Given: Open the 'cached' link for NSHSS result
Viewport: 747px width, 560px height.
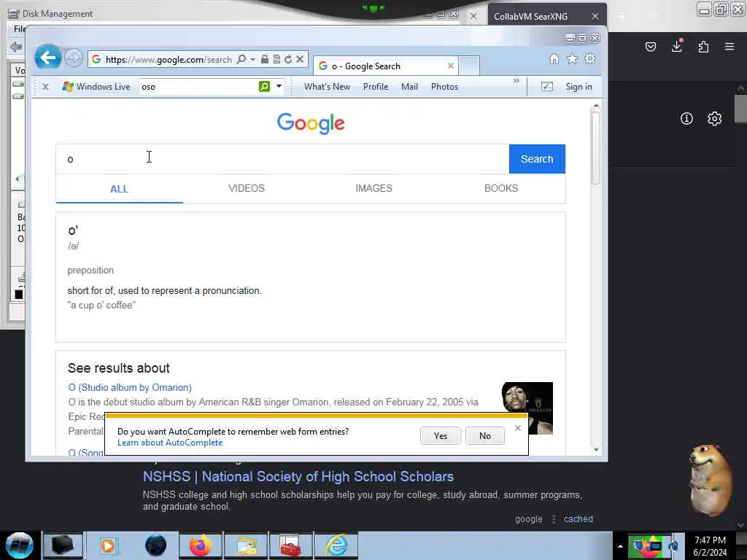Looking at the screenshot, I should coord(578,519).
